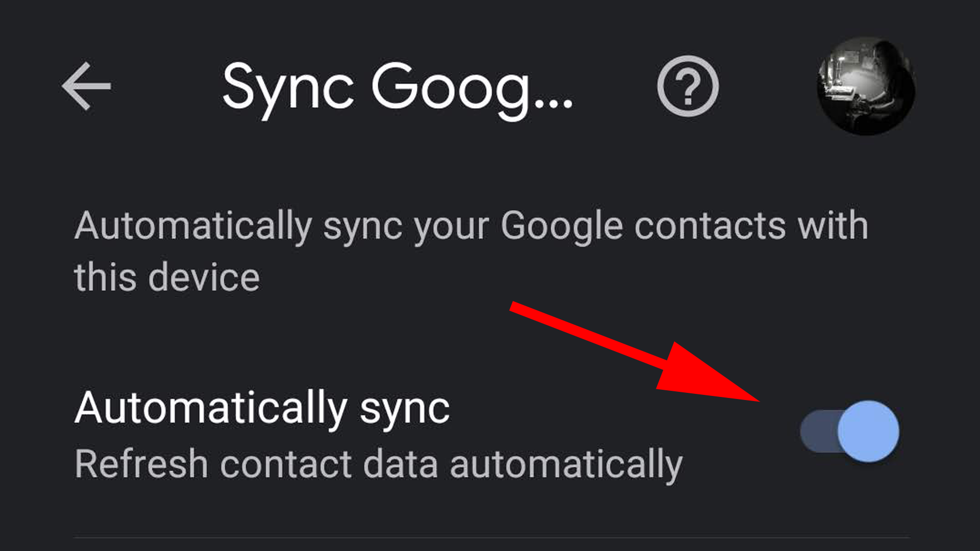Tap the back arrow icon
The height and width of the screenshot is (551, 980).
click(86, 86)
